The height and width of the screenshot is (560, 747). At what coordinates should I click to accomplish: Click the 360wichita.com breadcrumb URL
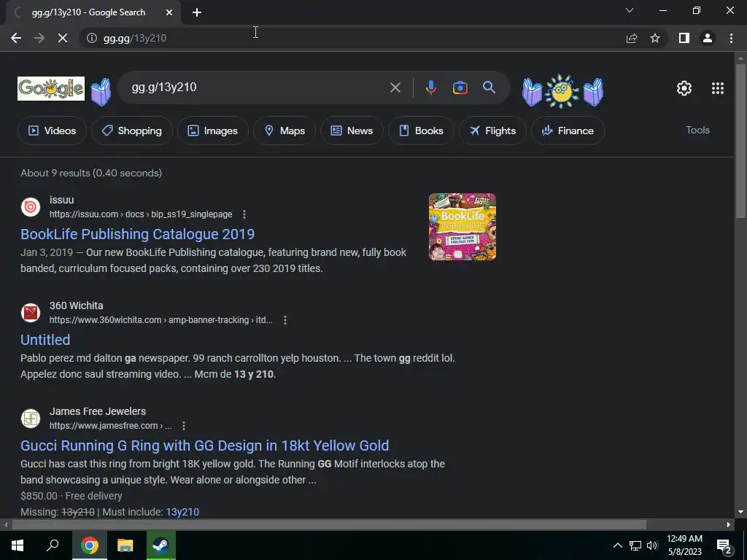click(161, 320)
